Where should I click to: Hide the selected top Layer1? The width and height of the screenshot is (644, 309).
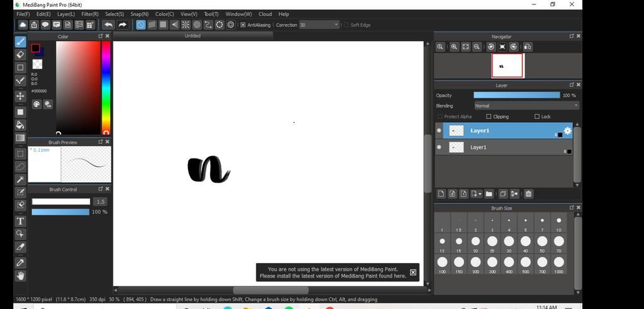pos(439,131)
